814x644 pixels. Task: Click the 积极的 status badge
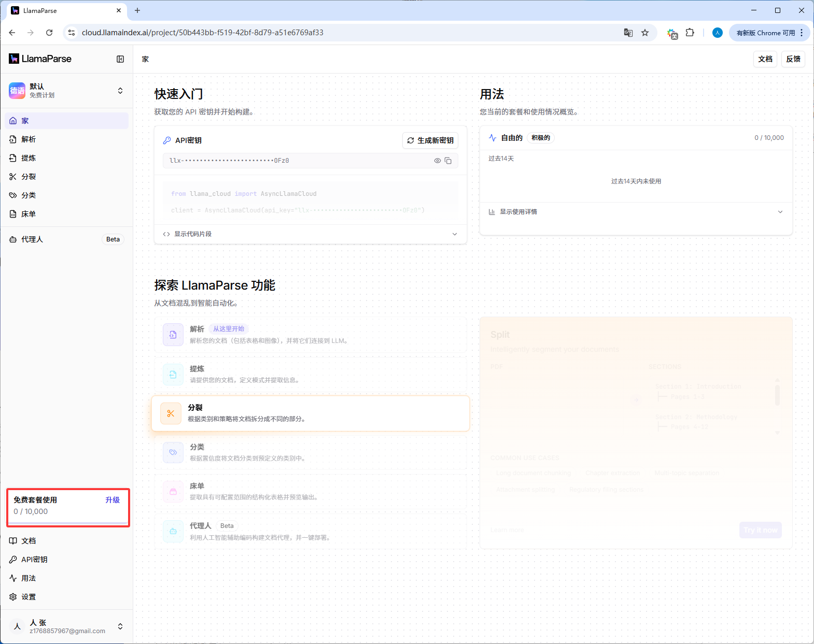[541, 138]
